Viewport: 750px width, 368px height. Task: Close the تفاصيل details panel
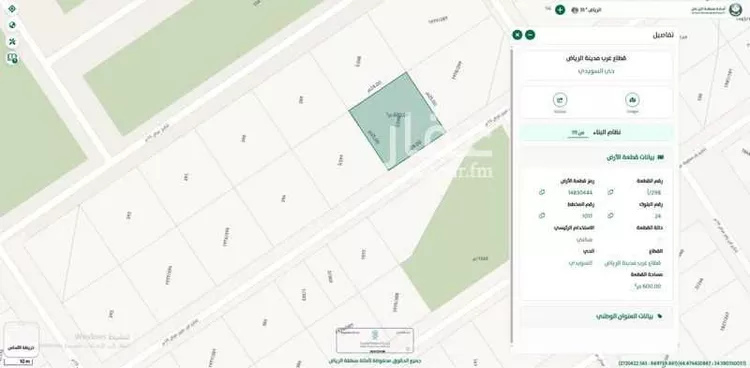tap(517, 34)
